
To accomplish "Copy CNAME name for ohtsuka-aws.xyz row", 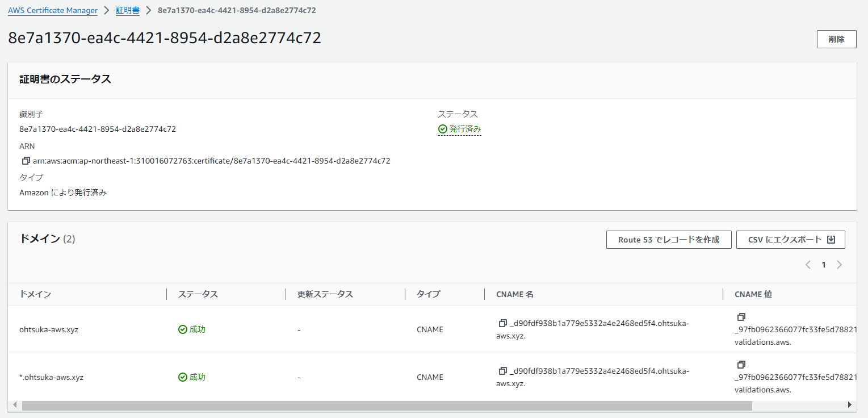I will click(x=502, y=323).
